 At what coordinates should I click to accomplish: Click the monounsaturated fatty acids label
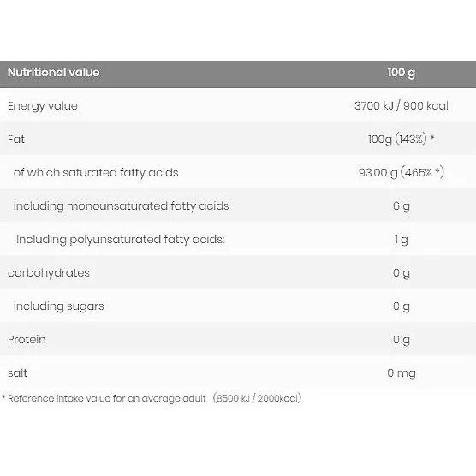click(121, 206)
